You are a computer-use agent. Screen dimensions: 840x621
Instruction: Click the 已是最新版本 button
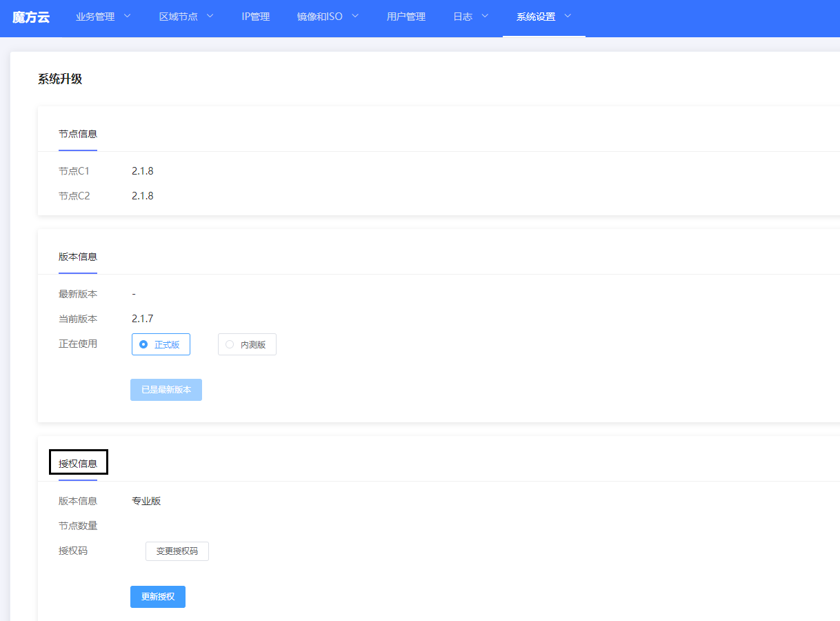click(x=166, y=390)
